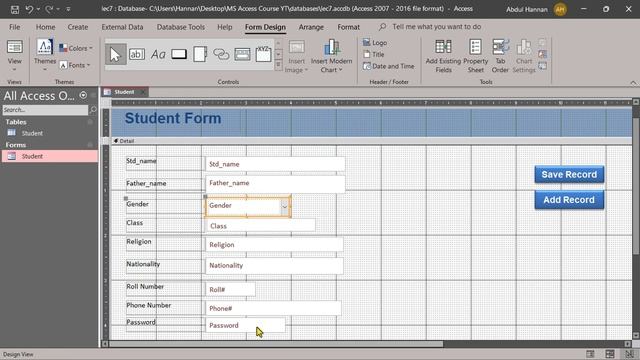Choose the Navigation Control icon
Viewport: 640px width, 360px height.
coord(242,54)
